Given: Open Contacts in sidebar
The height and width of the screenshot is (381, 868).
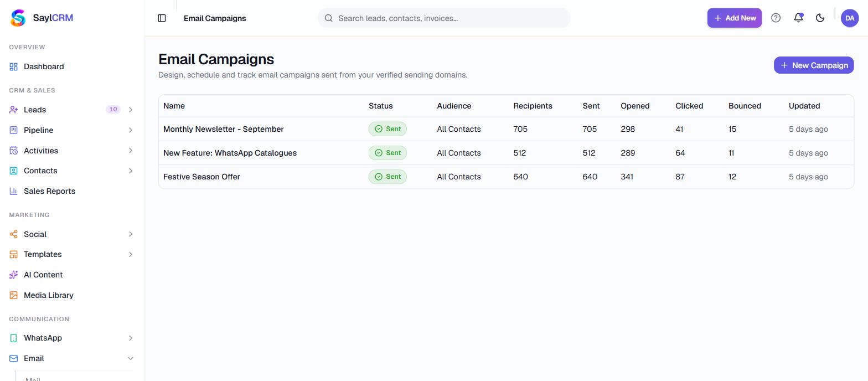Looking at the screenshot, I should 72,171.
